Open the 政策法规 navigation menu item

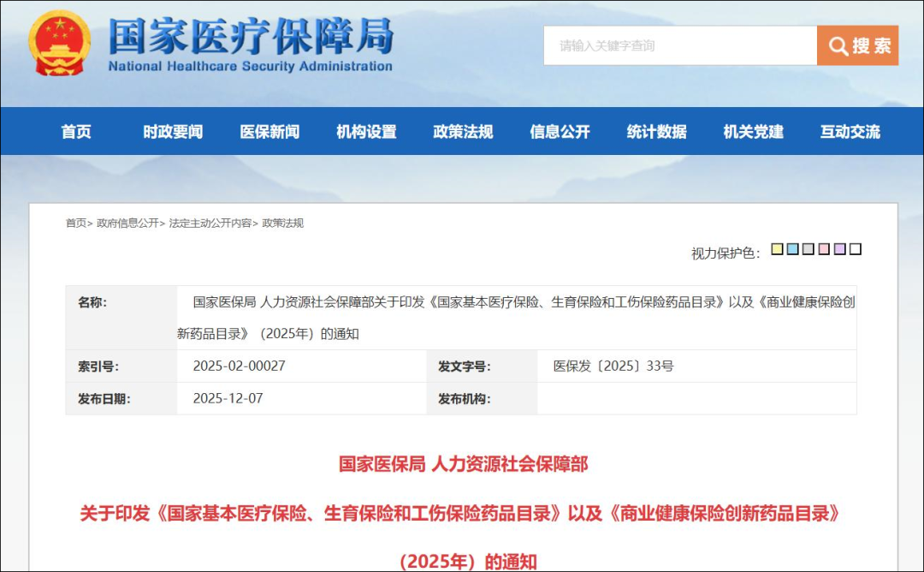(462, 131)
